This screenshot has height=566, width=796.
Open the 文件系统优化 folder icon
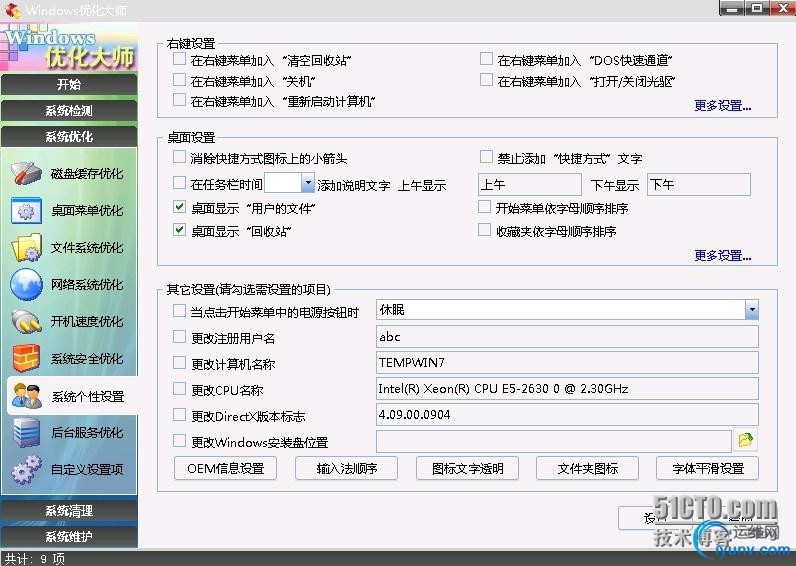tap(26, 247)
